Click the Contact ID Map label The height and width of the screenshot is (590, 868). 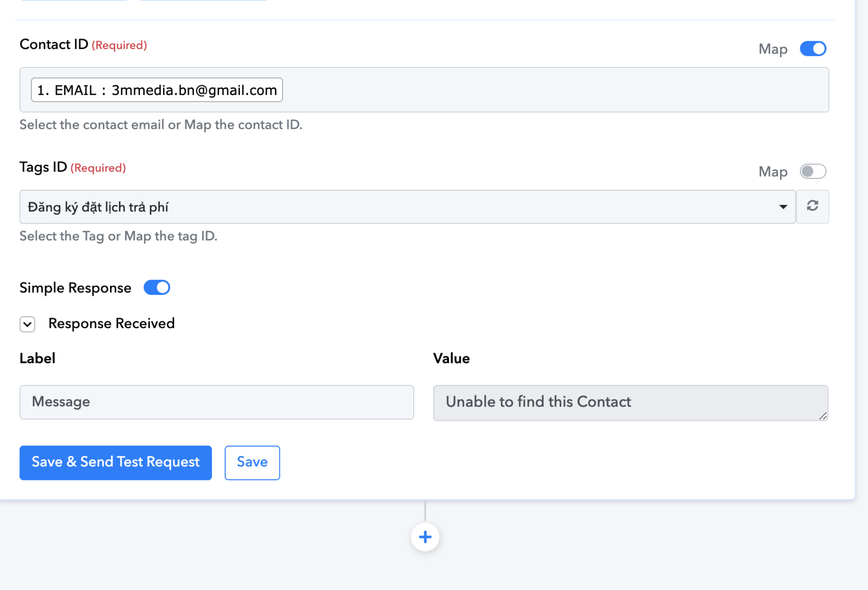point(773,49)
